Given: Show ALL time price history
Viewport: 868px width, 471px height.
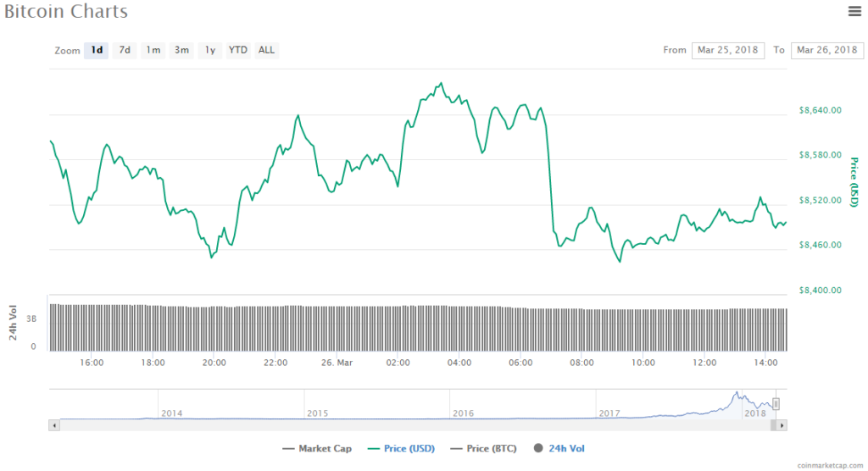Looking at the screenshot, I should [x=266, y=50].
